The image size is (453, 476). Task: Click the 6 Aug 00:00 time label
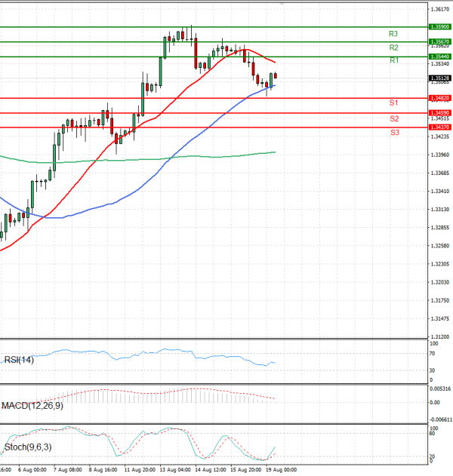coord(32,470)
